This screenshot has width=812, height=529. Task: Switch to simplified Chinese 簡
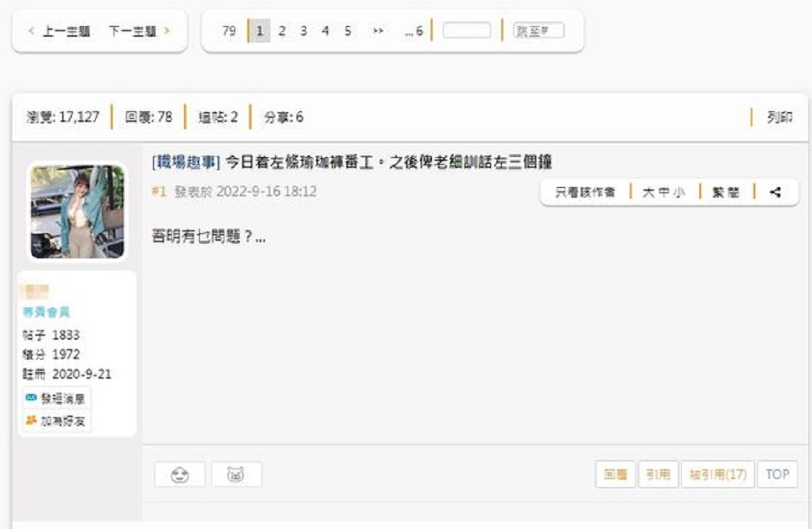click(x=733, y=192)
